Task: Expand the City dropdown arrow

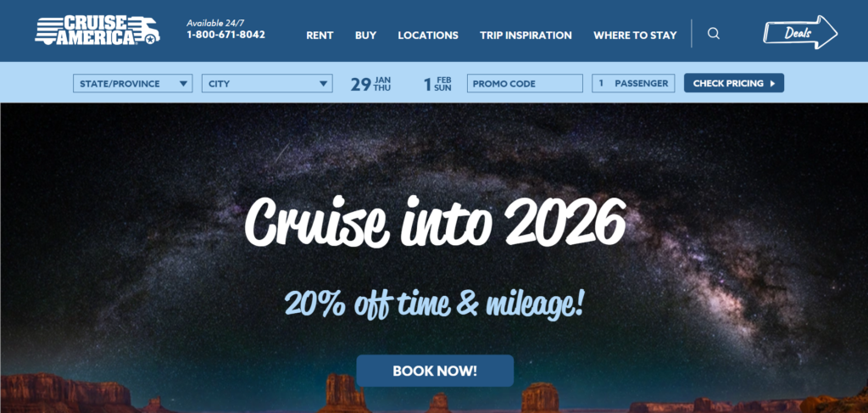Action: click(323, 84)
